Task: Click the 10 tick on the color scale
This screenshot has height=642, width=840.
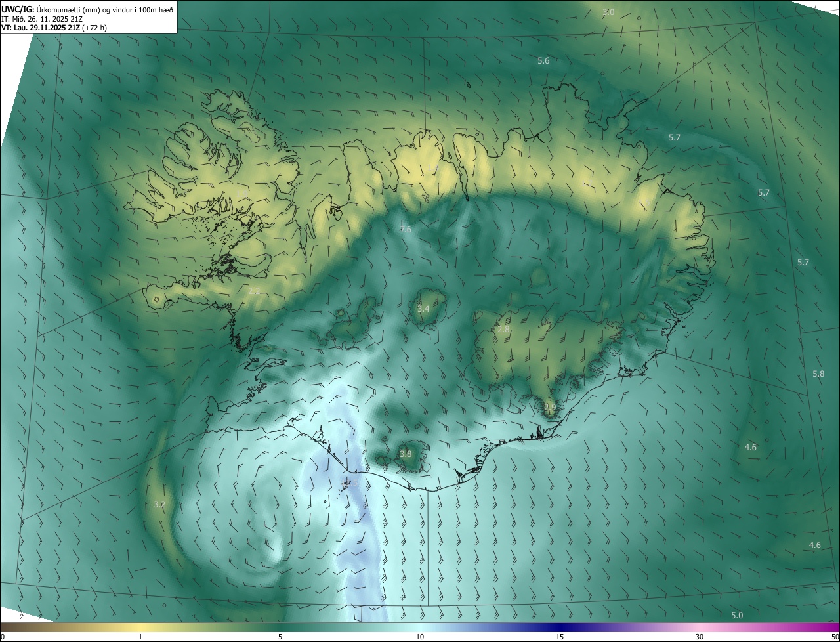Action: pyautogui.click(x=420, y=637)
